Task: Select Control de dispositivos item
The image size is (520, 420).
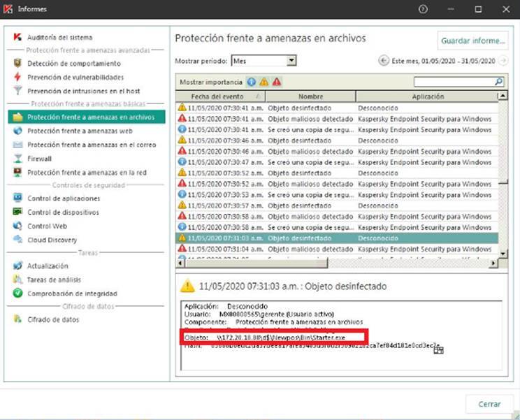Action: (x=63, y=212)
